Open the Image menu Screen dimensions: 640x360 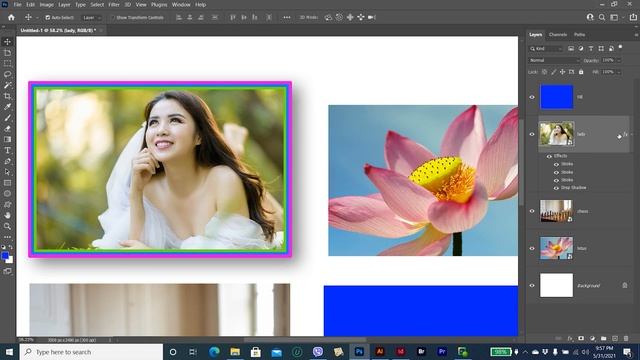tap(47, 4)
